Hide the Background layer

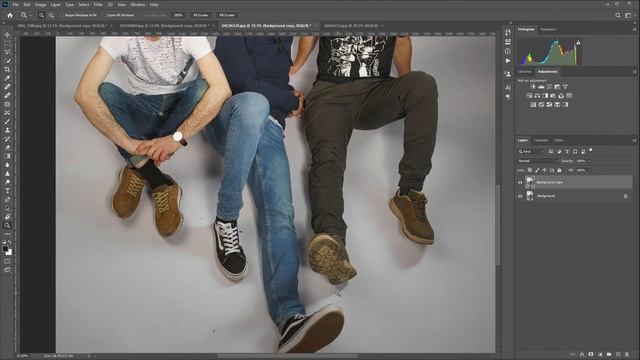point(520,196)
